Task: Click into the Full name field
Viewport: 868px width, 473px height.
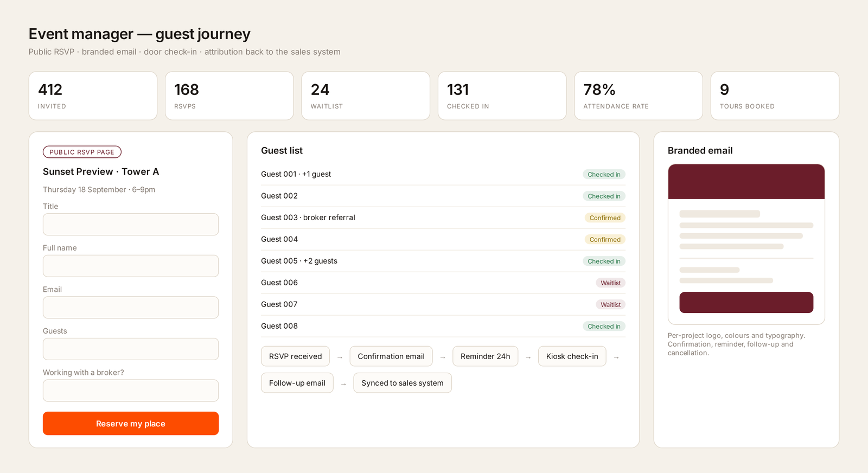Action: click(x=131, y=266)
